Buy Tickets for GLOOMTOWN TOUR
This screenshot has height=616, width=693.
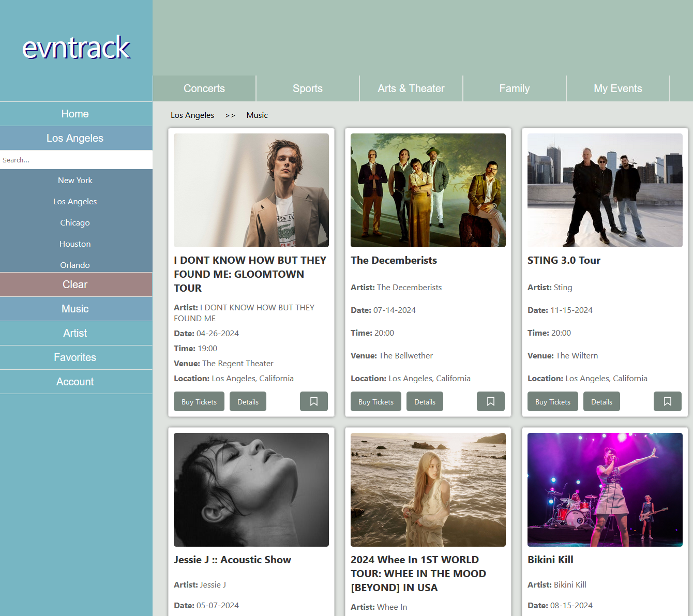pyautogui.click(x=199, y=401)
